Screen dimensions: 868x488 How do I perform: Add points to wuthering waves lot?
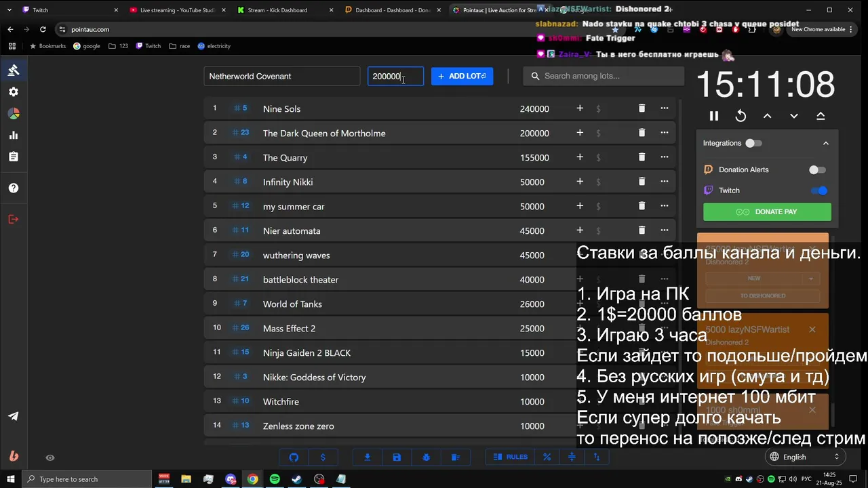point(580,255)
